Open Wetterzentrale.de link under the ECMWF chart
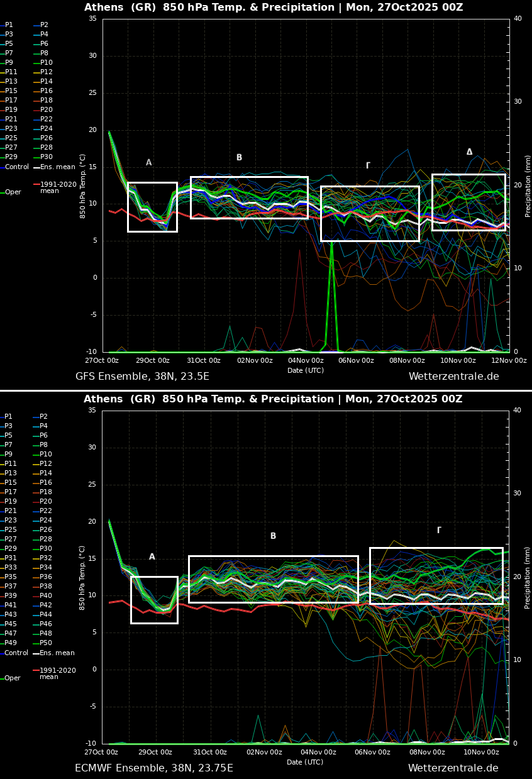Screen dimensions: 532x779 [x=453, y=768]
